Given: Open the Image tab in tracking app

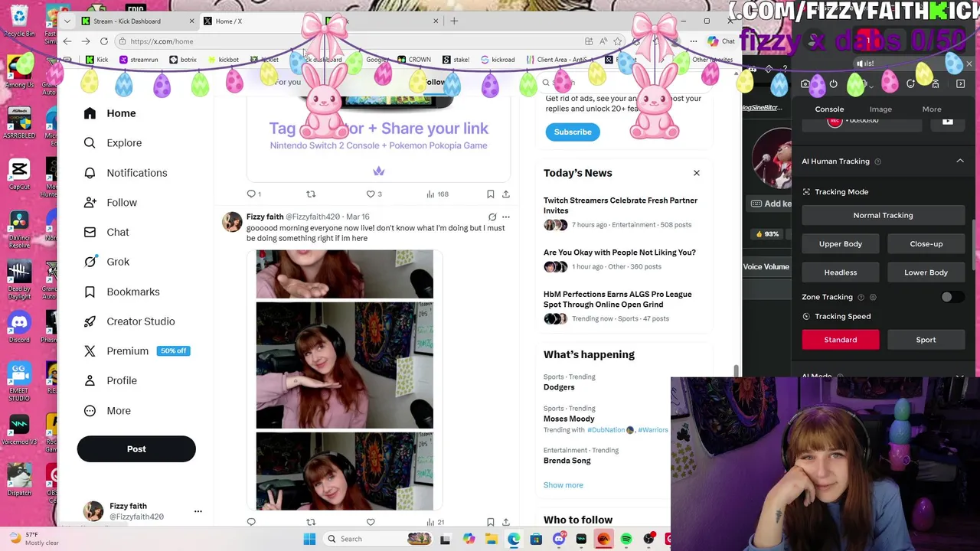Looking at the screenshot, I should coord(880,109).
